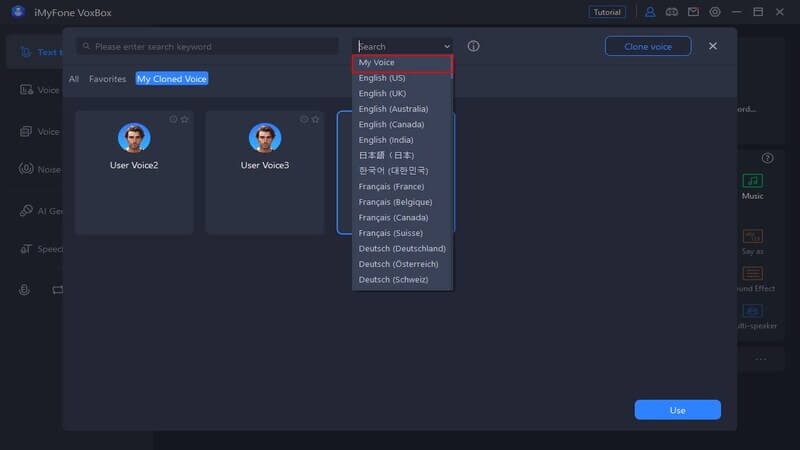Click the Music icon in right panel
Screen dimensions: 800x450
point(753,181)
